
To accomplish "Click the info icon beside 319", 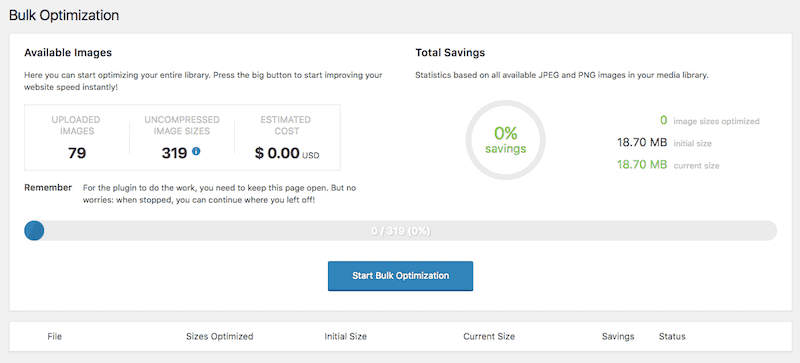I will tap(196, 151).
